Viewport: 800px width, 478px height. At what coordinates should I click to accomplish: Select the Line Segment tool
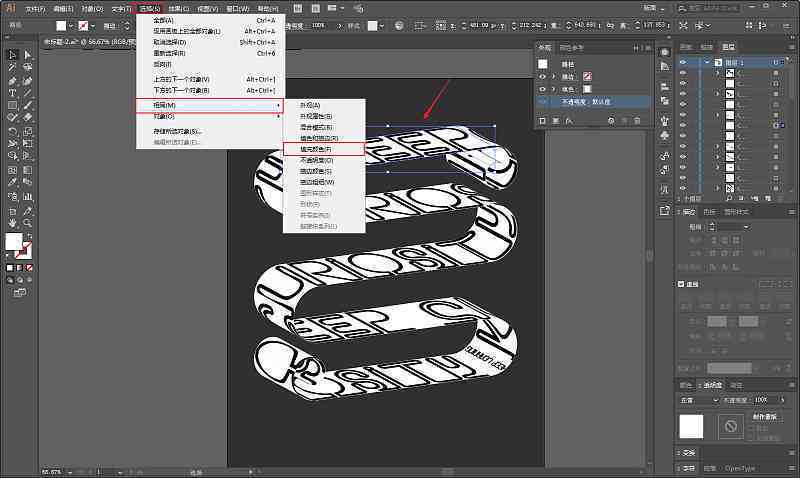[28, 93]
